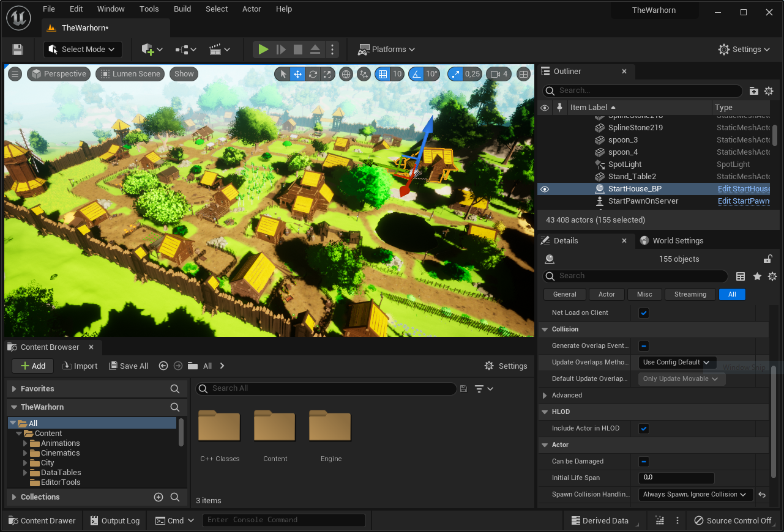The image size is (784, 532).
Task: Toggle Can be Damaged checkbox
Action: coord(644,462)
